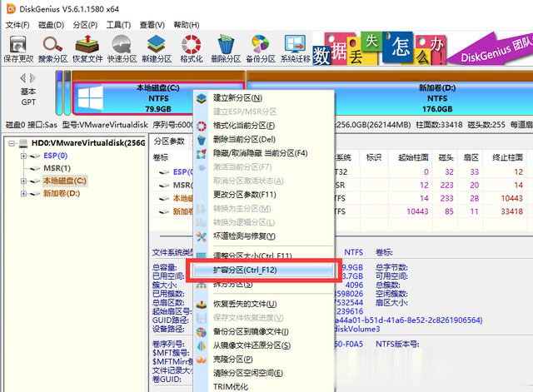Open the 帮助(H) menu
533x392 pixels.
tap(187, 25)
